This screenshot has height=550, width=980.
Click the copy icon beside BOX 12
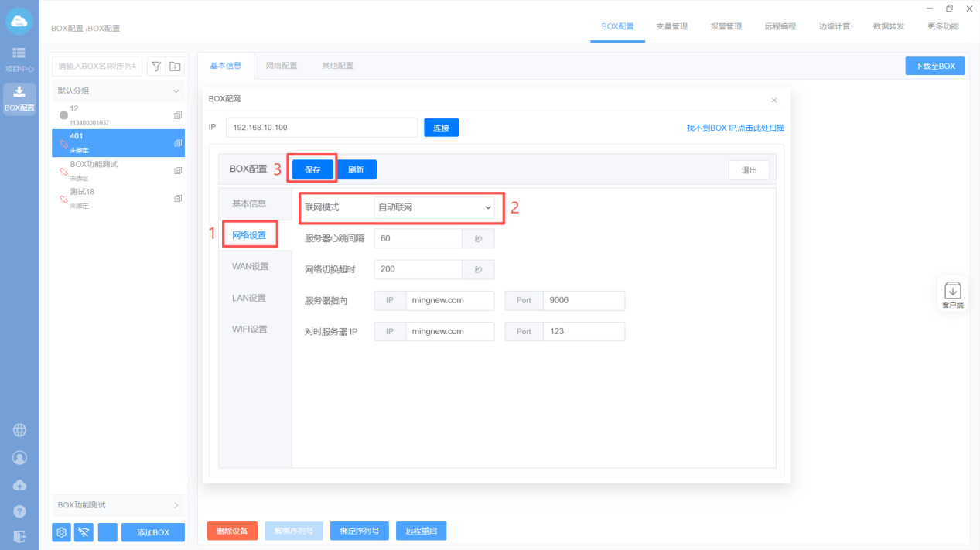pyautogui.click(x=178, y=115)
